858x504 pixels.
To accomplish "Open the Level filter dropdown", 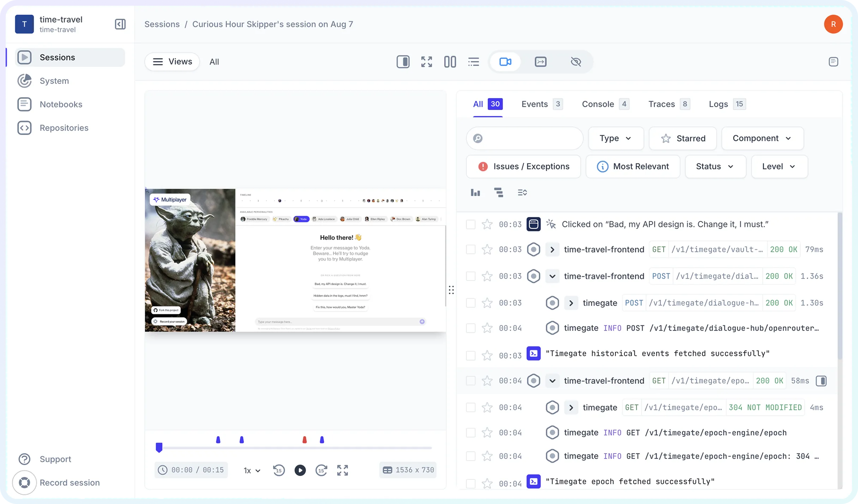I will point(779,166).
